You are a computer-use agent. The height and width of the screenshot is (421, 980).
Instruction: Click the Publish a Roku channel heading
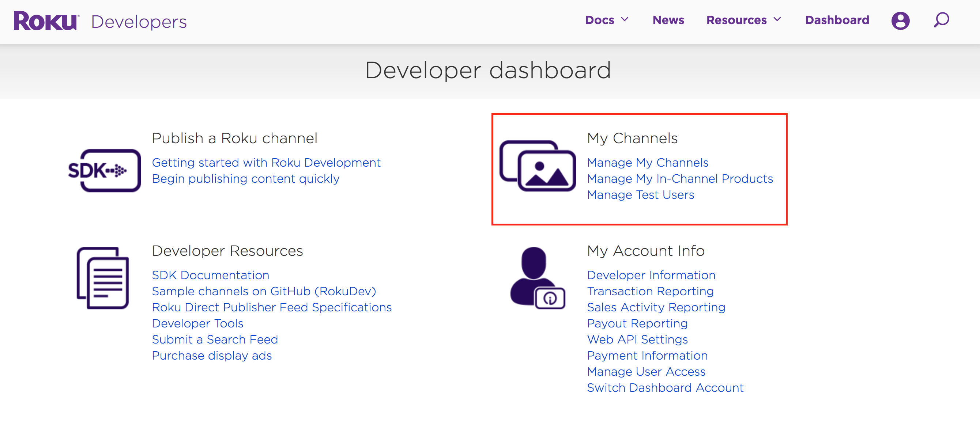(x=234, y=138)
